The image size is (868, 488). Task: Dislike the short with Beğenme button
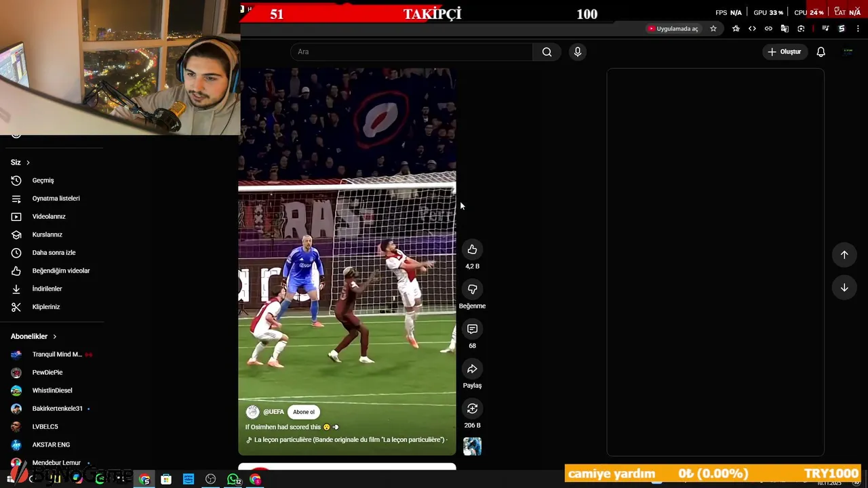(x=472, y=289)
